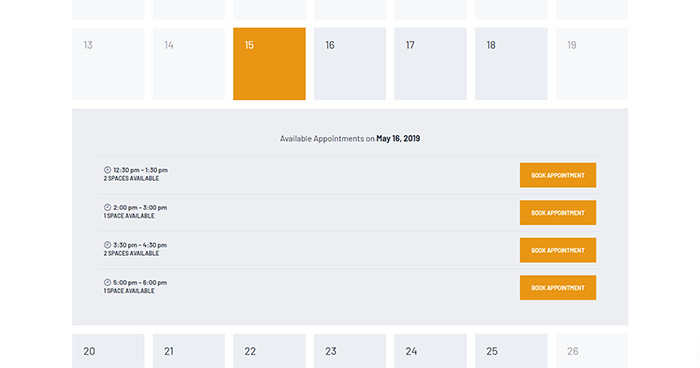700x368 pixels.
Task: Select day 24 calendar cell
Action: [430, 351]
